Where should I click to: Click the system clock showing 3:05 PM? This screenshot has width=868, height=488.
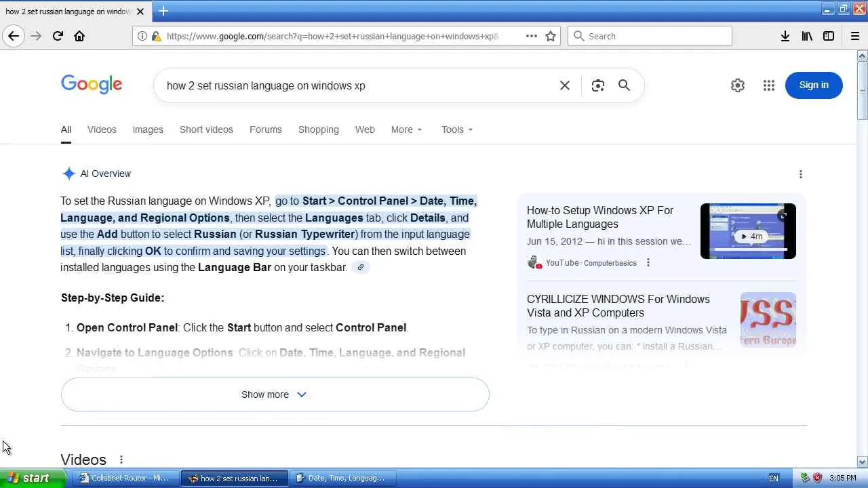[843, 478]
